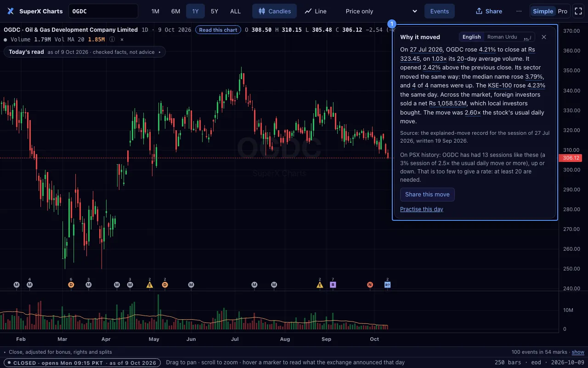Viewport: 588px width, 368px height.
Task: Open the Practise this day link
Action: coord(422,209)
